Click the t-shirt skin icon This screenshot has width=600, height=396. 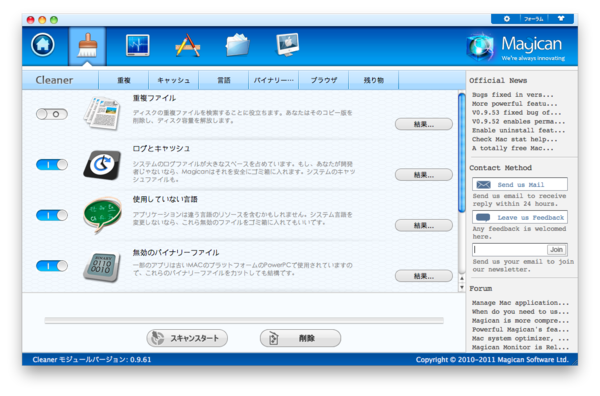(561, 18)
